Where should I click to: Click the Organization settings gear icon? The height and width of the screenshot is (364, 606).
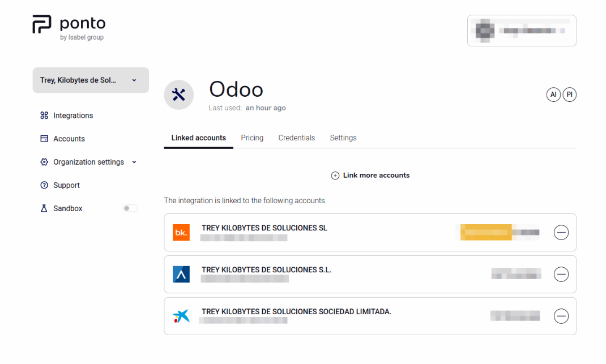click(x=44, y=162)
